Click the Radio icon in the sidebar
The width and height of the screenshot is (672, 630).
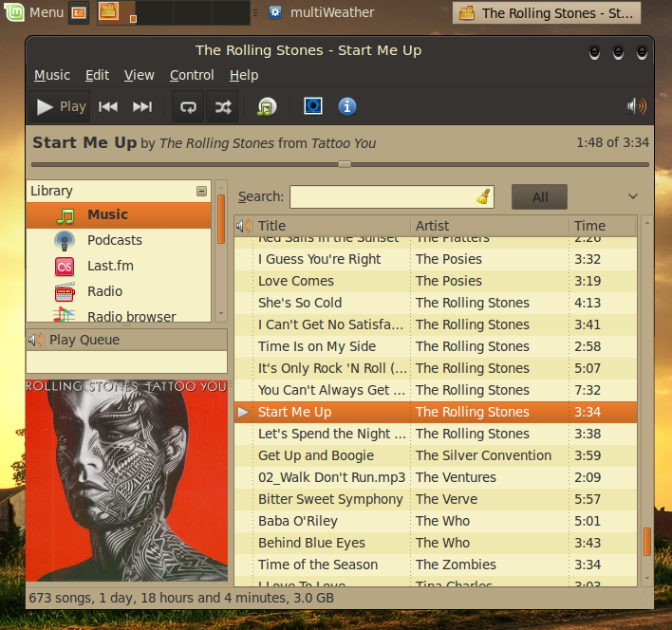[x=65, y=292]
